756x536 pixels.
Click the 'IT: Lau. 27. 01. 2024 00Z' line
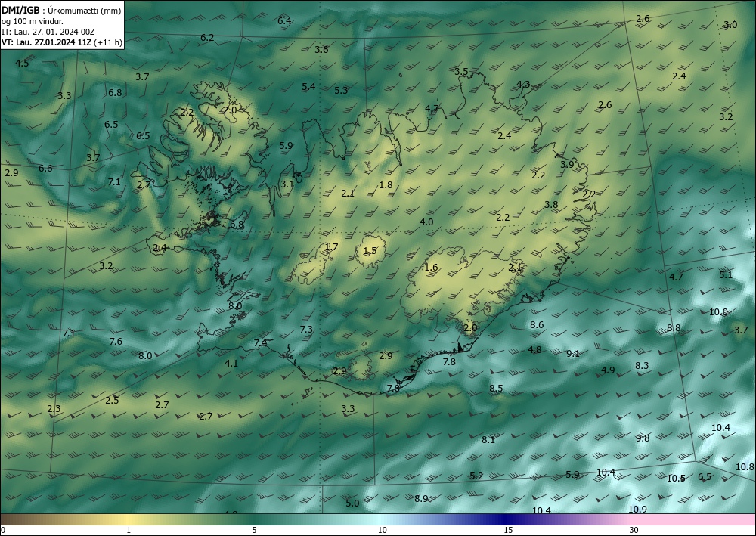coord(48,32)
